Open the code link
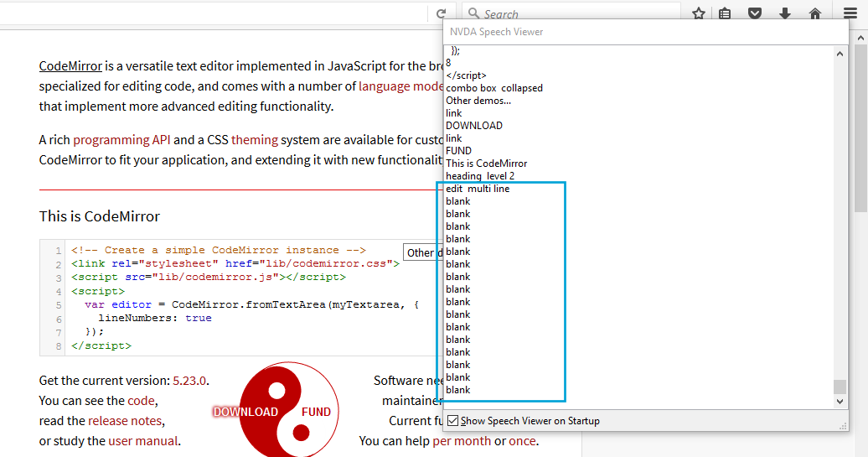The width and height of the screenshot is (868, 457). click(x=141, y=401)
